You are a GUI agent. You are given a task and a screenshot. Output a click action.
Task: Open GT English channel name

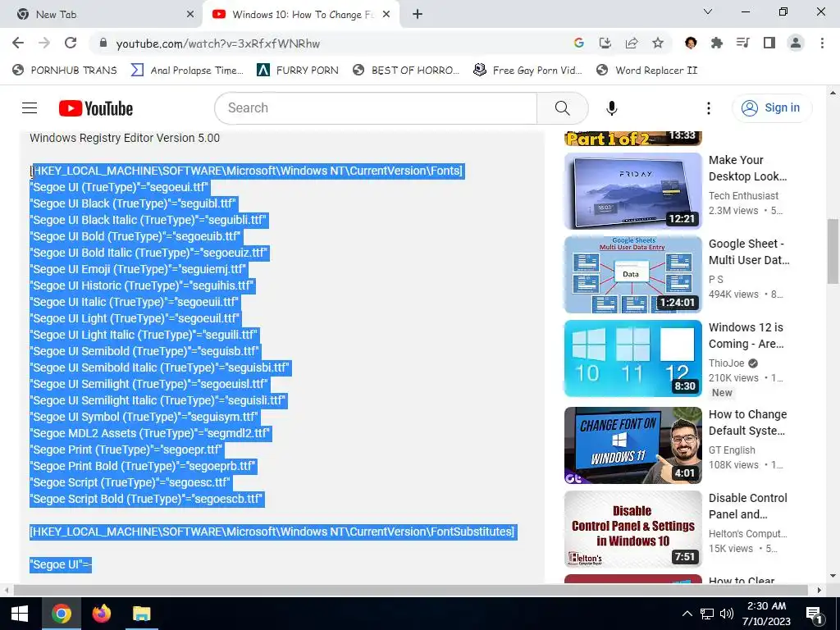click(x=731, y=450)
